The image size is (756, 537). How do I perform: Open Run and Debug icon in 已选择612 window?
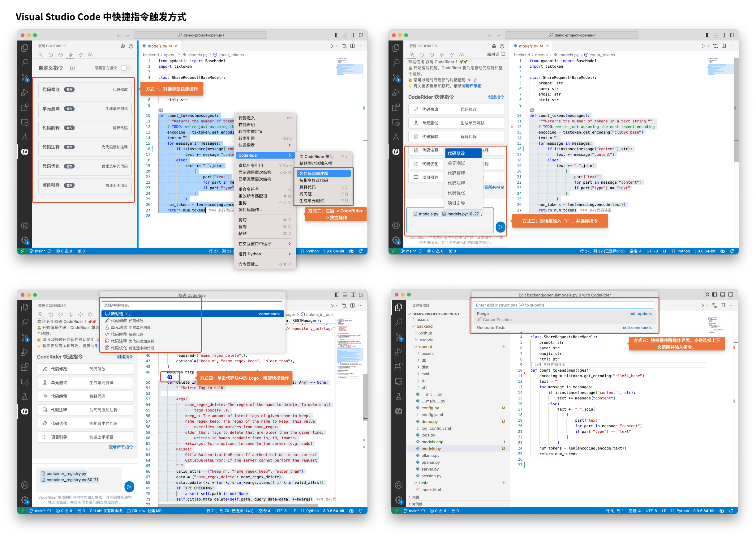(x=396, y=92)
